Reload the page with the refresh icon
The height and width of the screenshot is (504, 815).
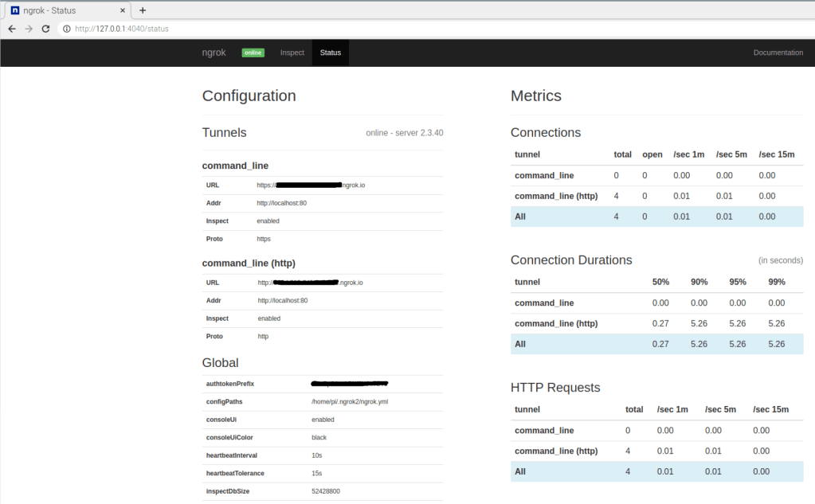tap(46, 29)
